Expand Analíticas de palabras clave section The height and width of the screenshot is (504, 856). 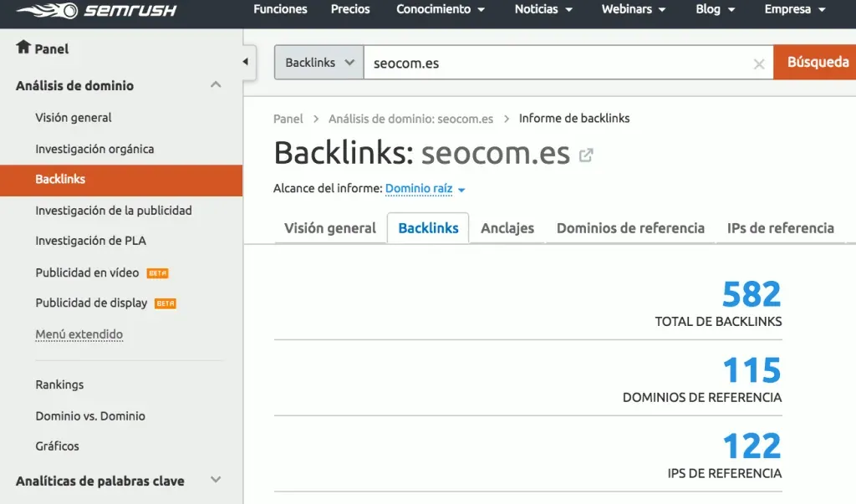(216, 480)
